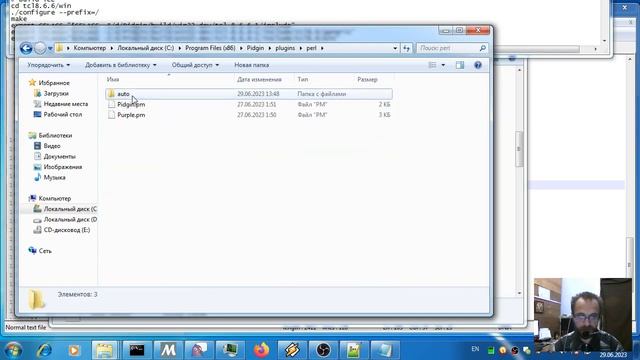Viewport: 640px width, 360px height.
Task: Click the Explorer folder taskbar icon
Action: 105,350
